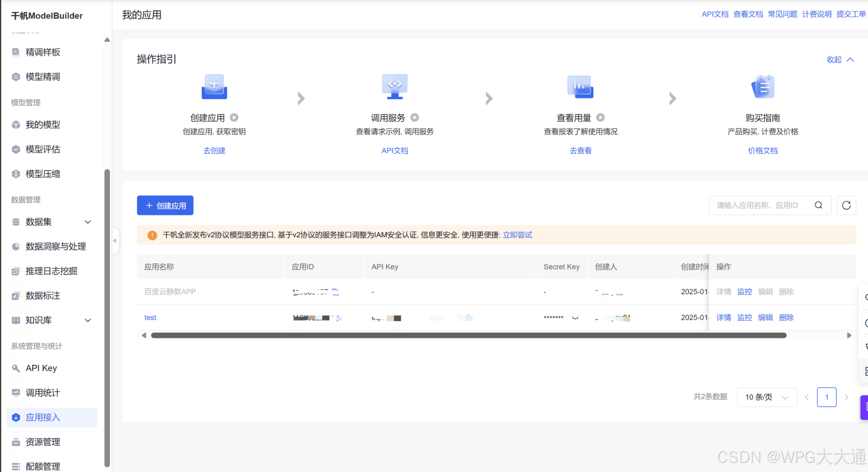Reveal the test app Secret Key

coord(575,318)
